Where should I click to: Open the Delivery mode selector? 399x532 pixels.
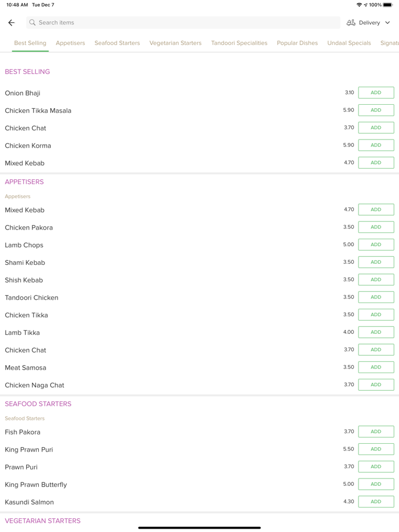point(369,23)
